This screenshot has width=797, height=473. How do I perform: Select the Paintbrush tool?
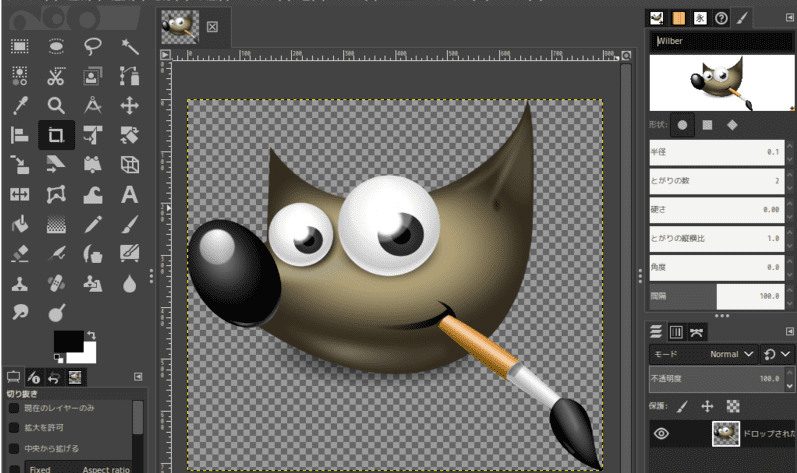click(x=130, y=224)
